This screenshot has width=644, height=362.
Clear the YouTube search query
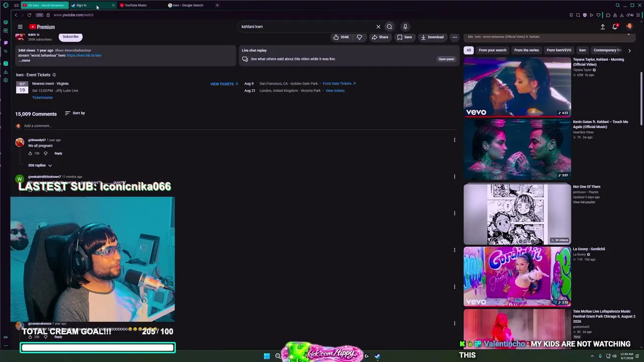[x=378, y=27]
